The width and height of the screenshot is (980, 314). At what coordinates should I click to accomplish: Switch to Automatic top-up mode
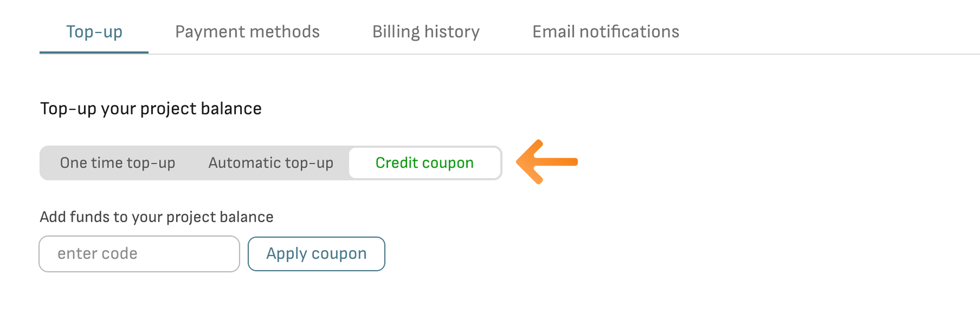[x=271, y=163]
